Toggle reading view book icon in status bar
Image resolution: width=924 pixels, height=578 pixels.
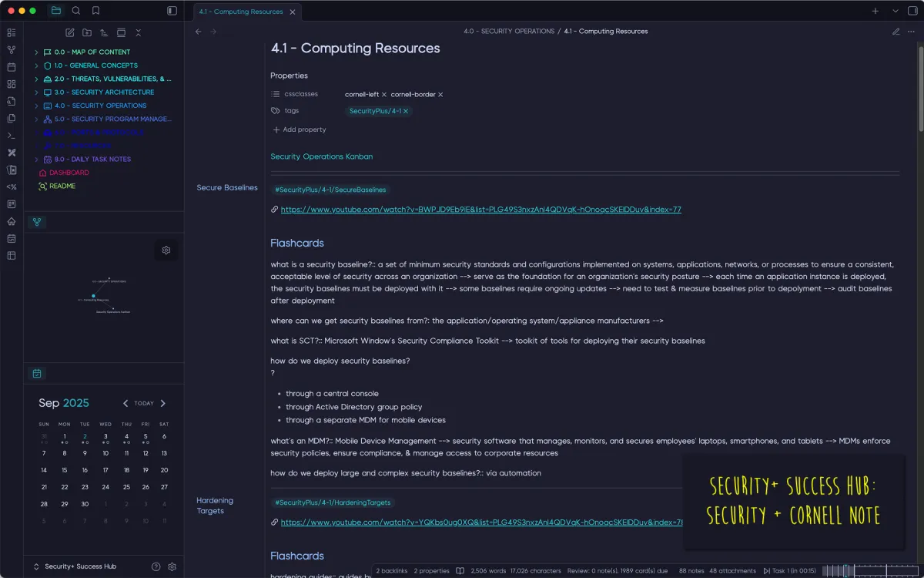click(x=460, y=571)
